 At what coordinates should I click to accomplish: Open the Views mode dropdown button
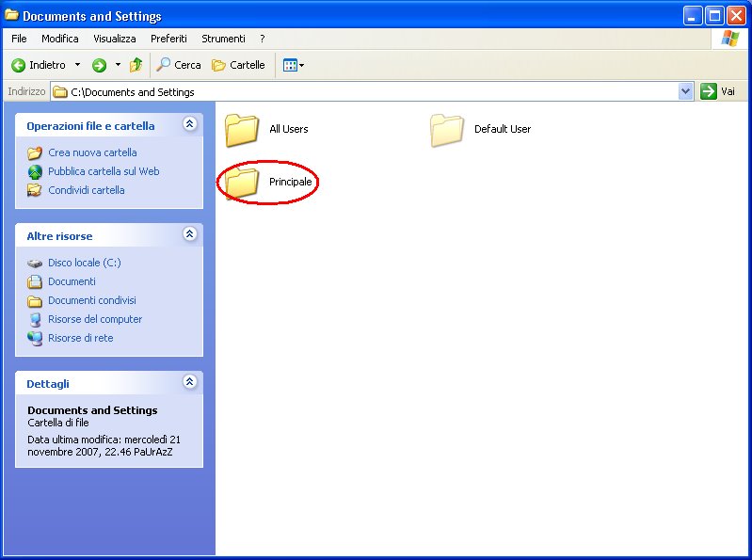tap(293, 65)
